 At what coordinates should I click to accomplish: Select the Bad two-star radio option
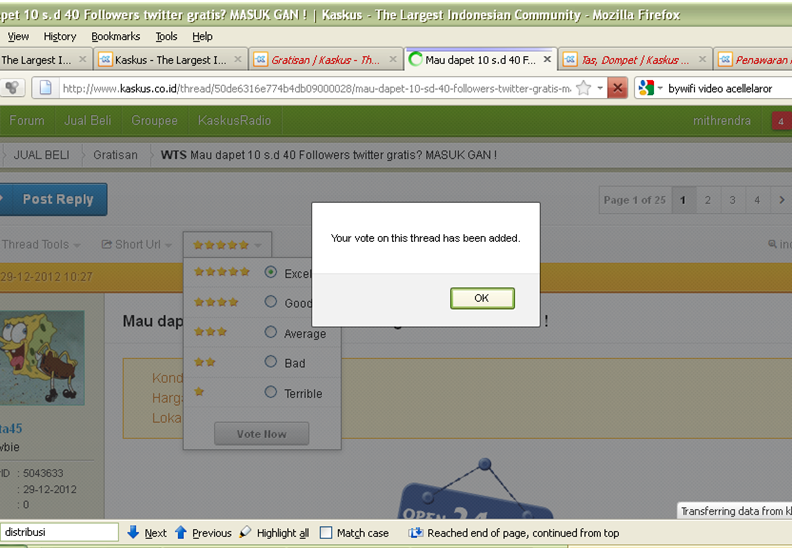[x=271, y=362]
